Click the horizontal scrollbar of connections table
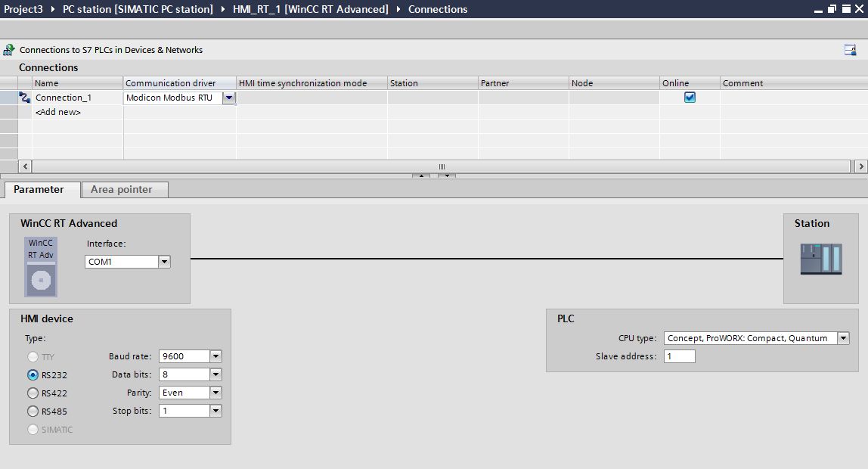Image resolution: width=868 pixels, height=469 pixels. (x=442, y=166)
